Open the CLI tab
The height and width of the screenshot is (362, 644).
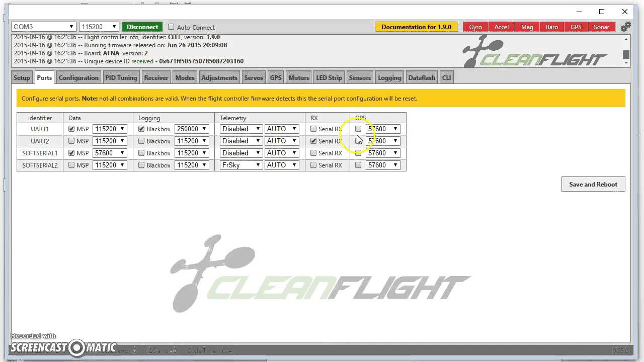point(446,78)
